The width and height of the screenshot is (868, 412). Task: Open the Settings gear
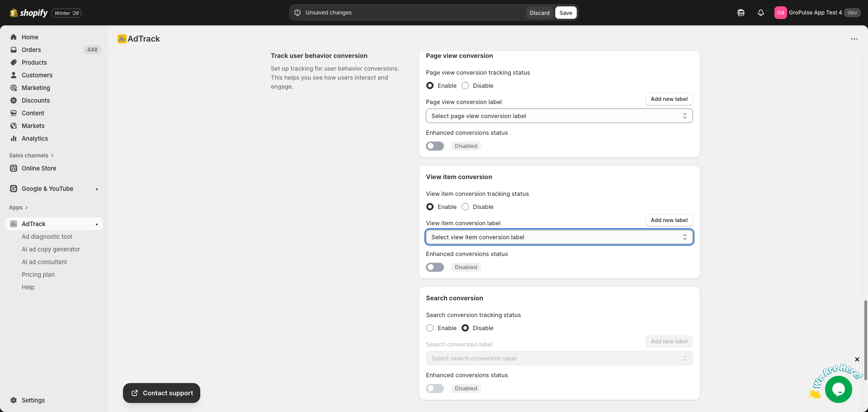click(33, 400)
